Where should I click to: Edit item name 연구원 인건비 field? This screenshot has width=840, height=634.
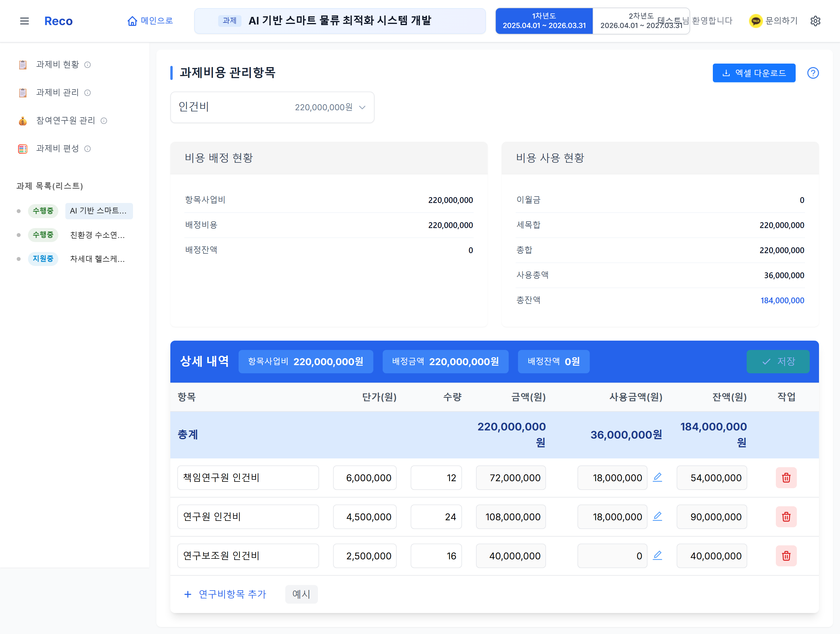click(248, 517)
